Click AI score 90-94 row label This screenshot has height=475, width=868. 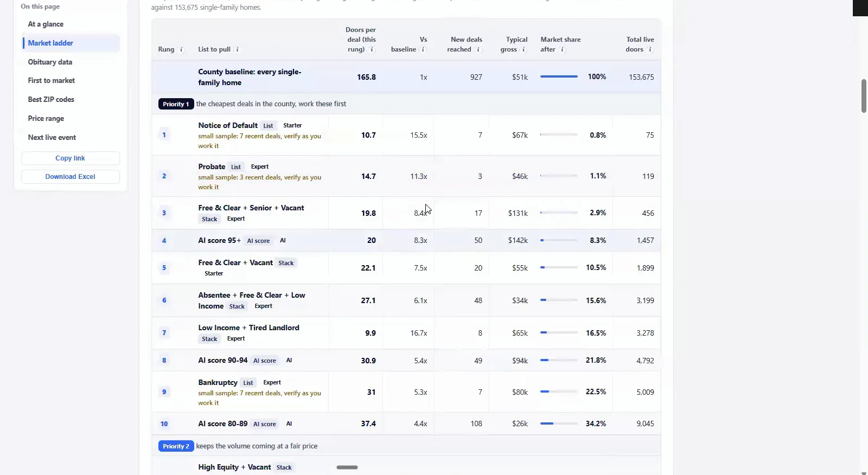pos(222,361)
